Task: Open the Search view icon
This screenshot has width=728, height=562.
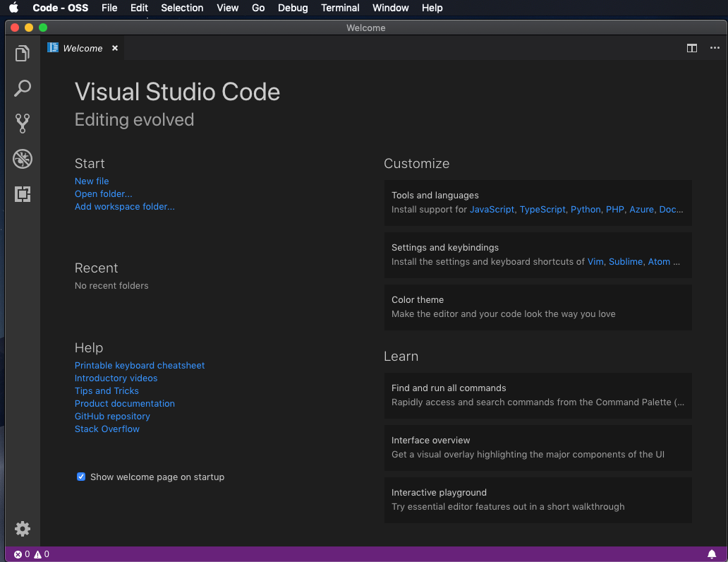Action: pyautogui.click(x=23, y=88)
